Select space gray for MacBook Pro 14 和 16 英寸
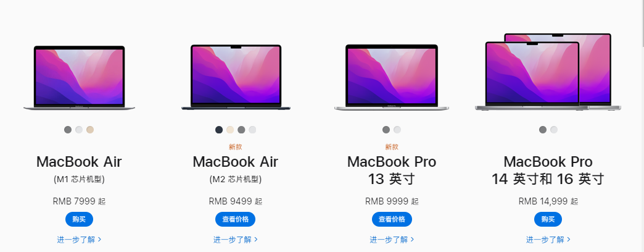The image size is (644, 252). point(543,130)
